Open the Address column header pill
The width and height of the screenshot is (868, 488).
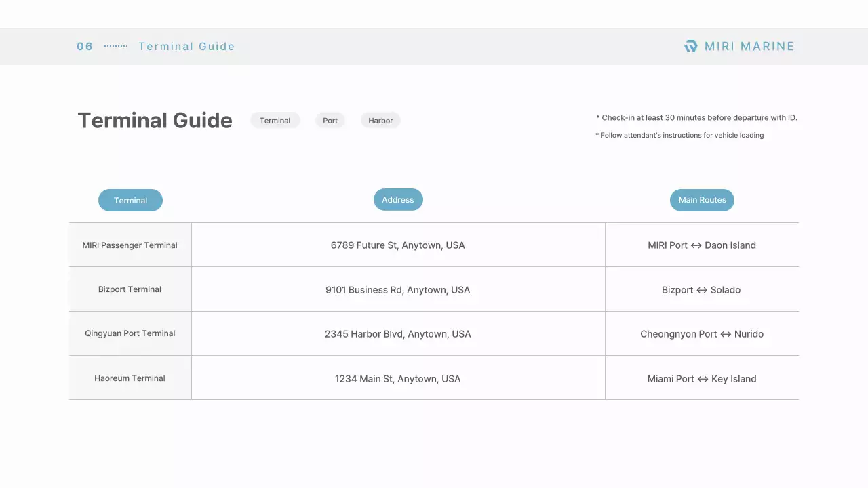coord(398,199)
